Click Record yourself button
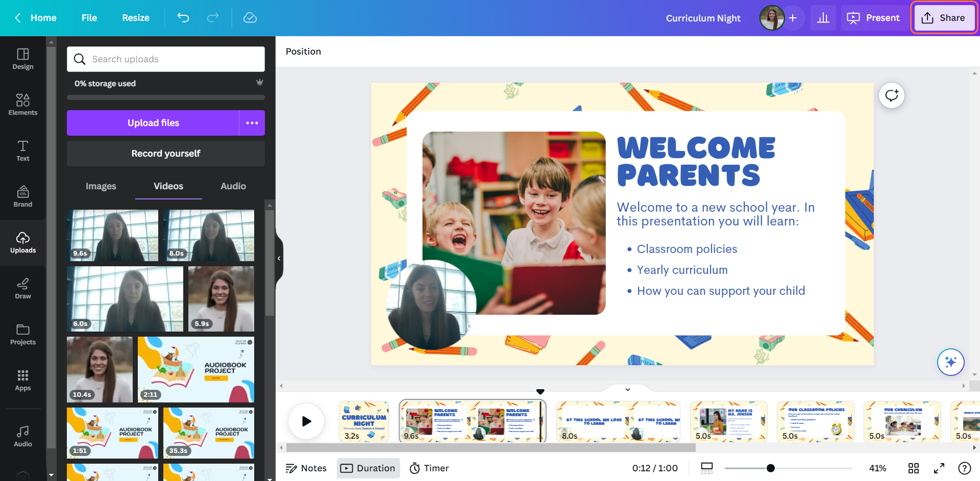Screen dimensions: 980x481 [166, 154]
